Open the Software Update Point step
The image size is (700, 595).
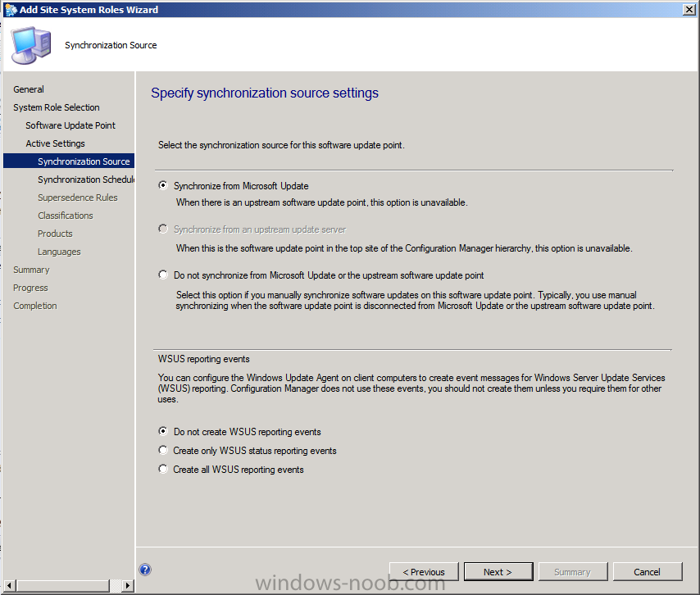point(70,125)
